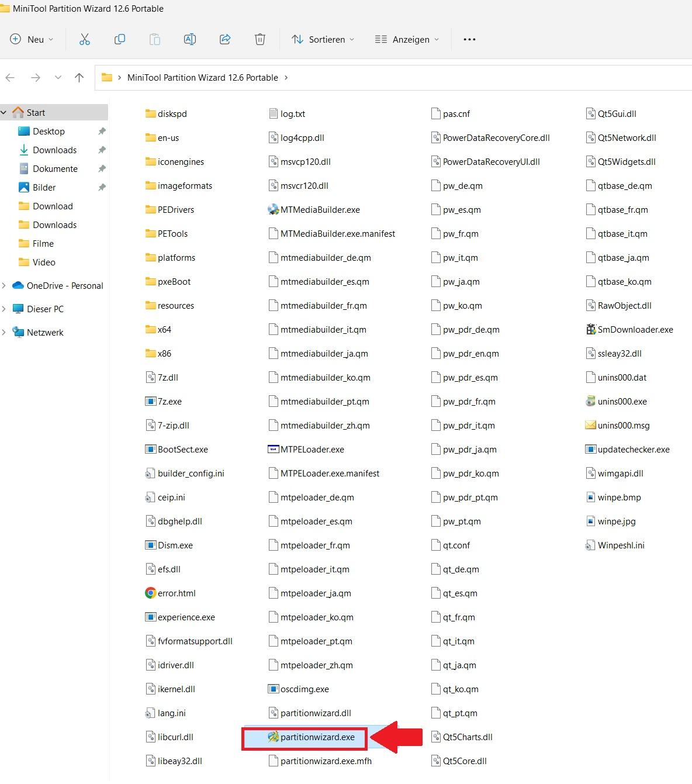
Task: Select the log.txt file
Action: pos(286,113)
